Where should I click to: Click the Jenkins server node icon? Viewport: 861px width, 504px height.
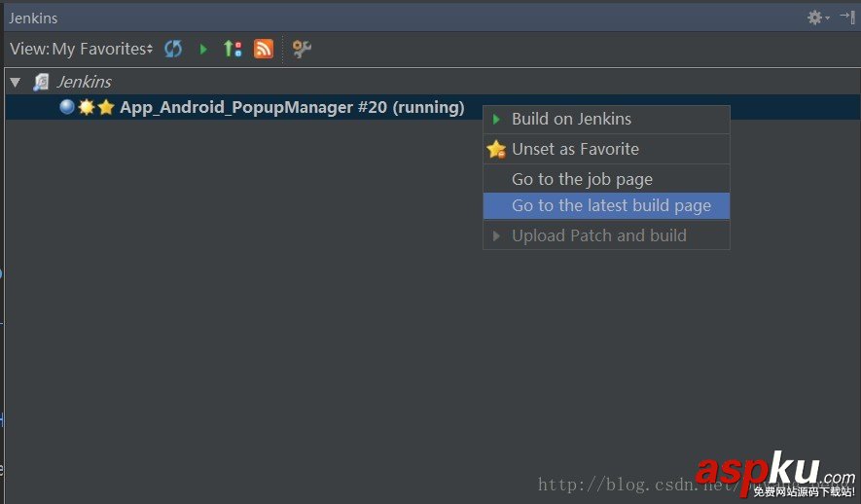[41, 83]
